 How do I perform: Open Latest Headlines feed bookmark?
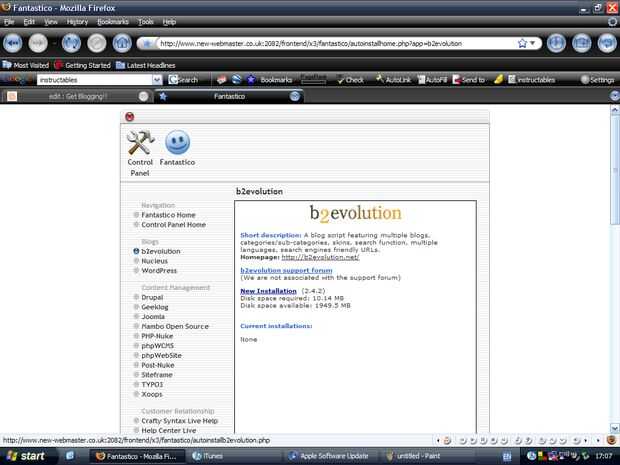coord(146,65)
